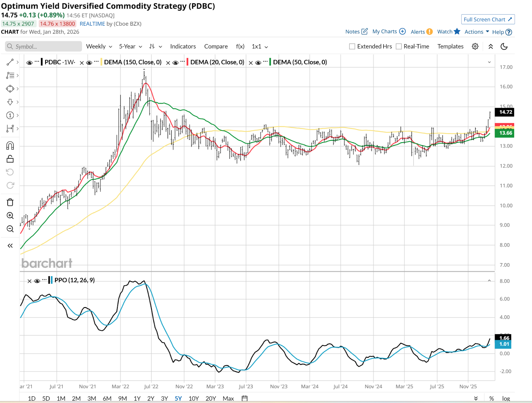Expand the 5-Year period dropdown
532x403 pixels.
pyautogui.click(x=130, y=47)
